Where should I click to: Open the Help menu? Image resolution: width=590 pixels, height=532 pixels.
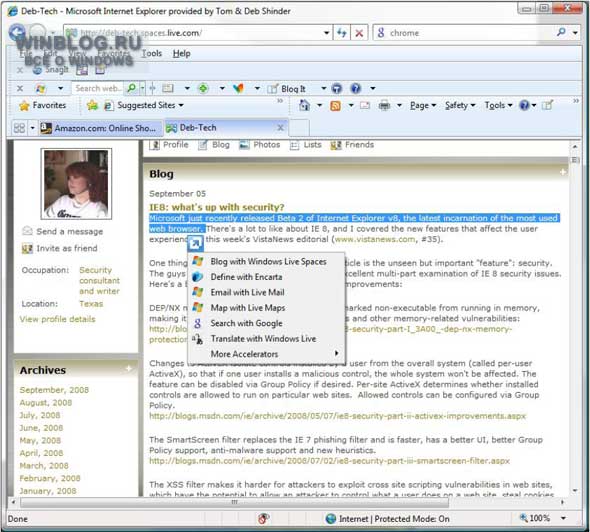click(181, 53)
